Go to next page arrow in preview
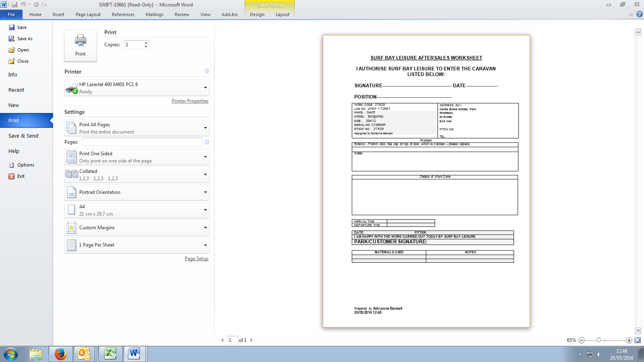The height and width of the screenshot is (362, 644). point(252,340)
